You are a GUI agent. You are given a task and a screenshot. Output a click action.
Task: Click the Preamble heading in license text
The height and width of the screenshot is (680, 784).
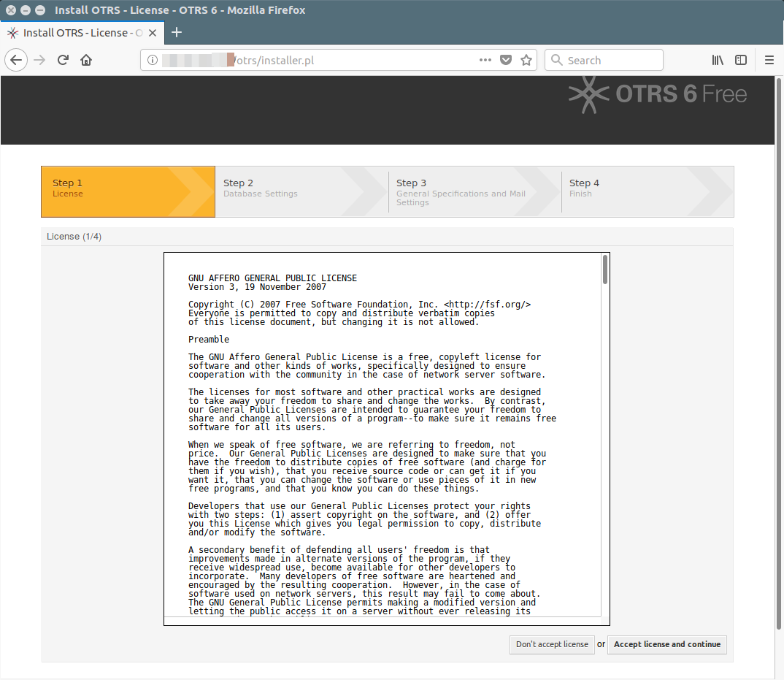pyautogui.click(x=209, y=340)
